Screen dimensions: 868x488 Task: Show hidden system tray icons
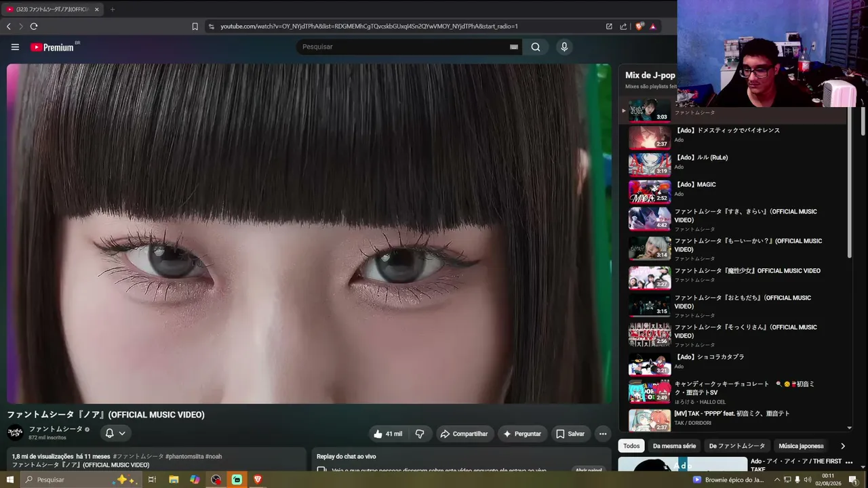777,480
